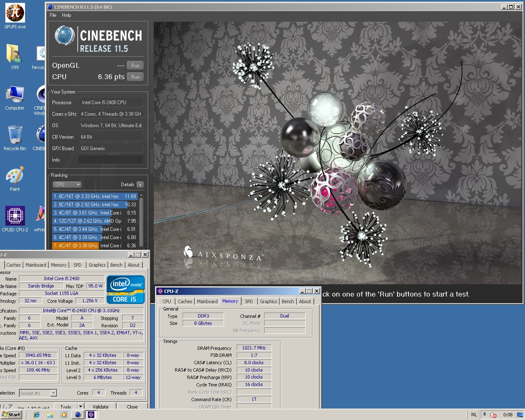Select the Computer desktop icon
The height and width of the screenshot is (420, 525).
[15, 98]
